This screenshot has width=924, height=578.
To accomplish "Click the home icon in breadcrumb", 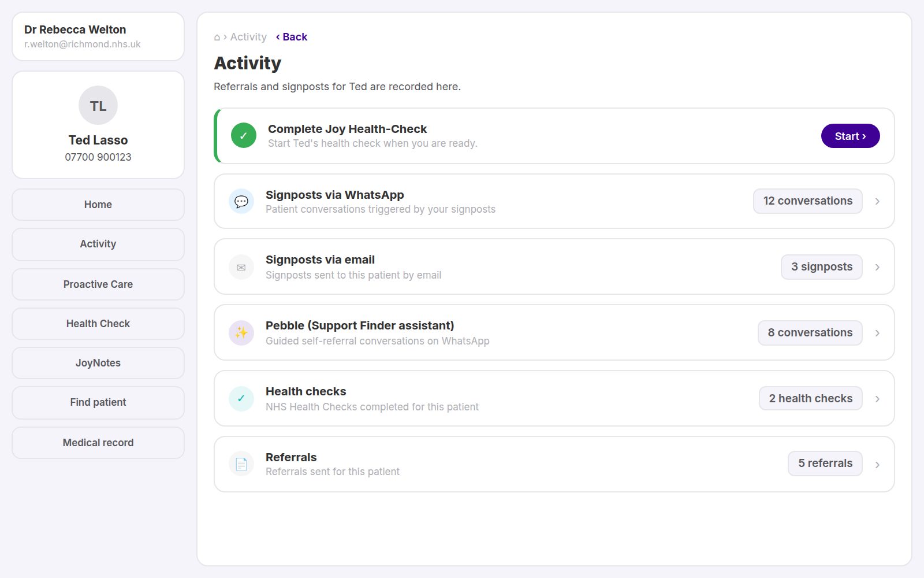I will click(x=217, y=37).
